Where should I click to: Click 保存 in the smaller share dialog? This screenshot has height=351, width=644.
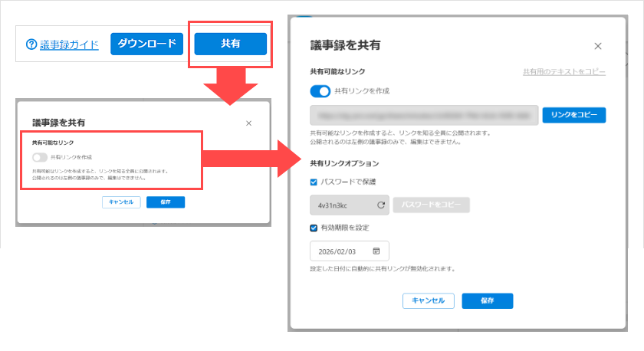click(x=165, y=202)
